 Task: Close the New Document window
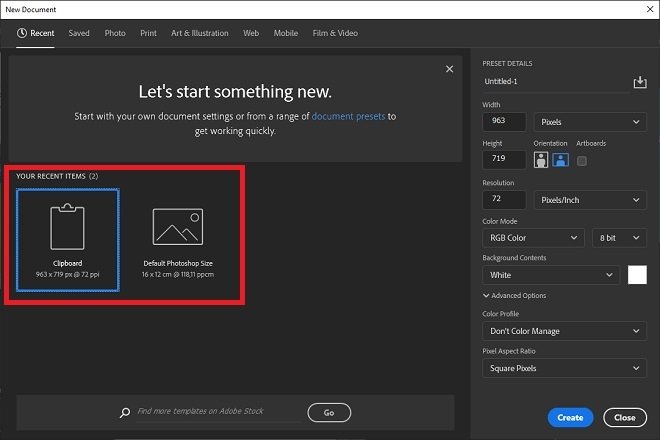click(x=650, y=9)
